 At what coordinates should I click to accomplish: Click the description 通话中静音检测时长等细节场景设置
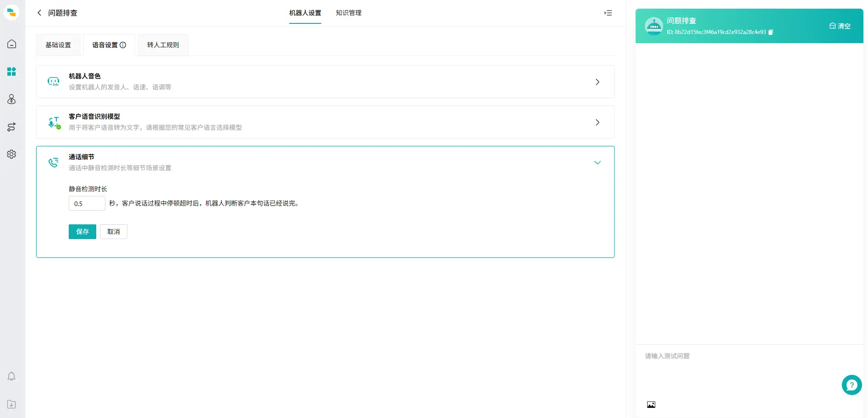pos(120,168)
